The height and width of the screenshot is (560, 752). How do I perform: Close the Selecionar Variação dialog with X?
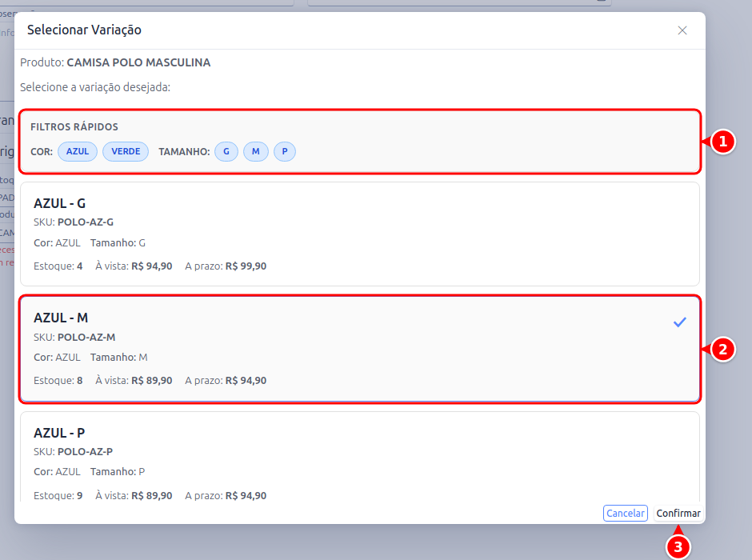pyautogui.click(x=682, y=30)
